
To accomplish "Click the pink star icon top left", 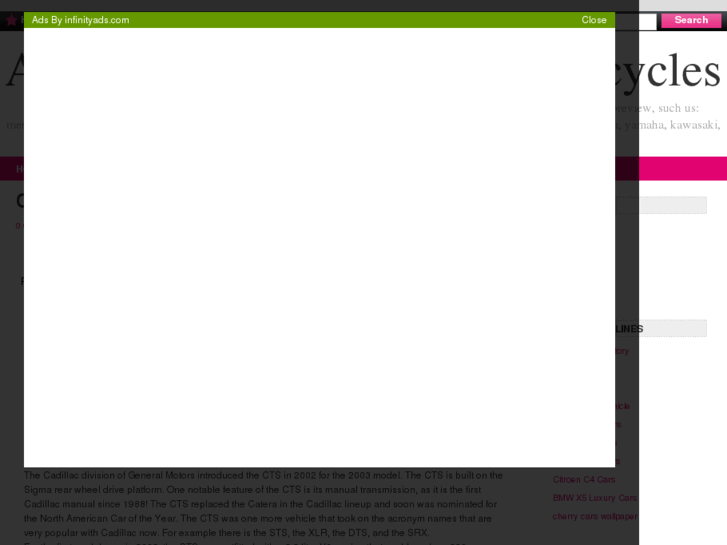I will pos(12,20).
